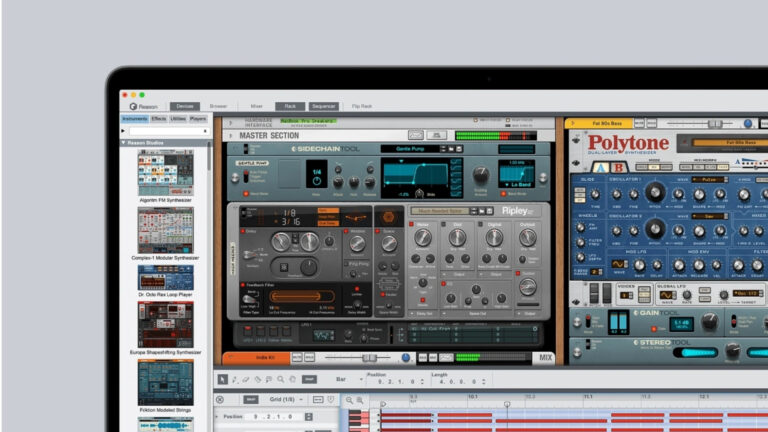Image resolution: width=768 pixels, height=432 pixels.
Task: Add the Dr. Octo Rex Loop Player
Action: pos(165,276)
